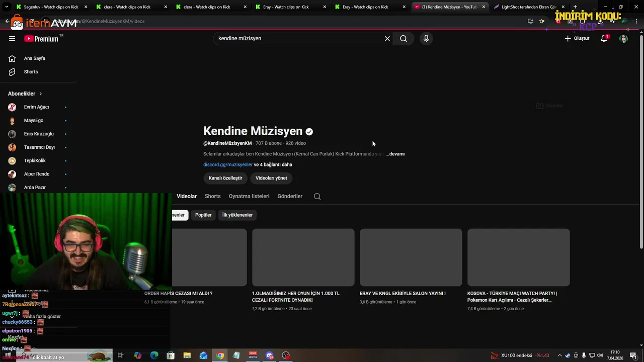Screen dimensions: 644x362
Task: Open File Explorer from the taskbar
Action: 187,355
